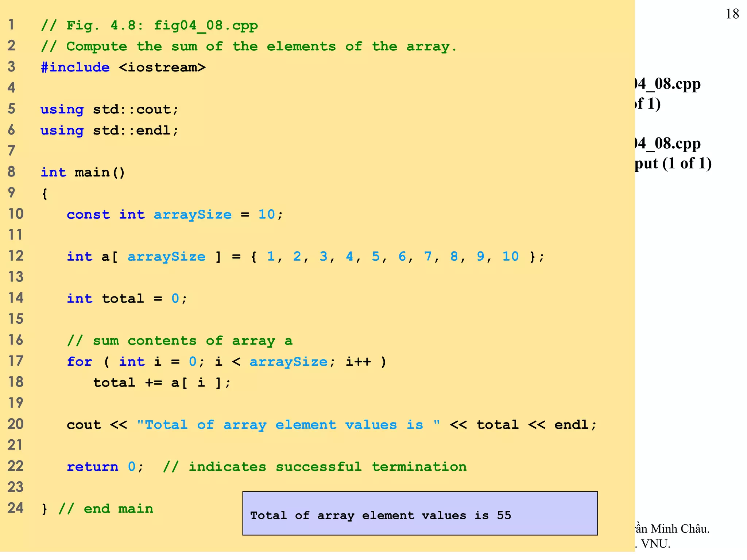
Task: Click the comment "// Fig. 4.8: fig04_08.cpp"
Action: (x=149, y=26)
